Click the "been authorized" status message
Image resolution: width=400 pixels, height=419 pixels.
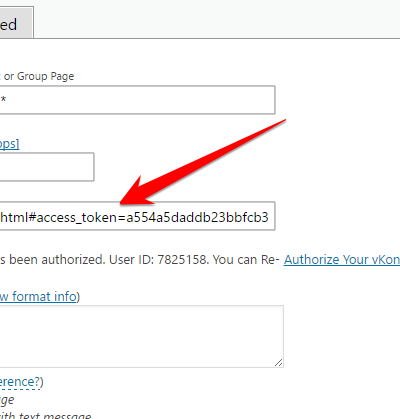[x=56, y=260]
